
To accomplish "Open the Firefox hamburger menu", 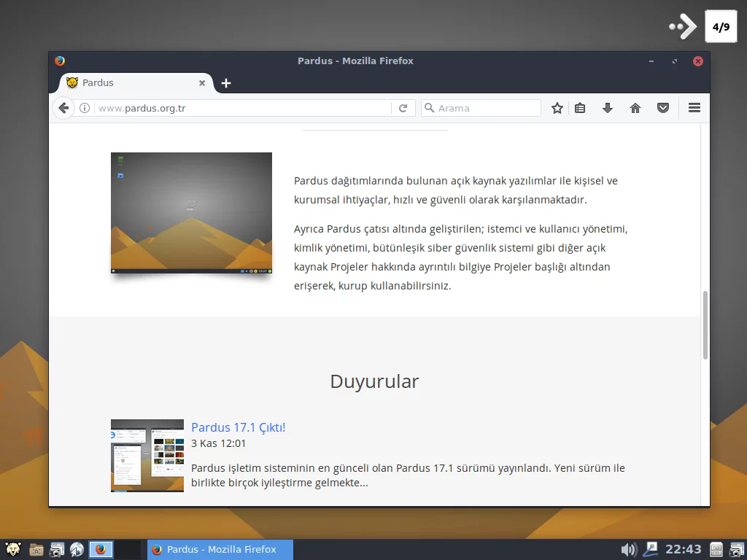I will [694, 107].
